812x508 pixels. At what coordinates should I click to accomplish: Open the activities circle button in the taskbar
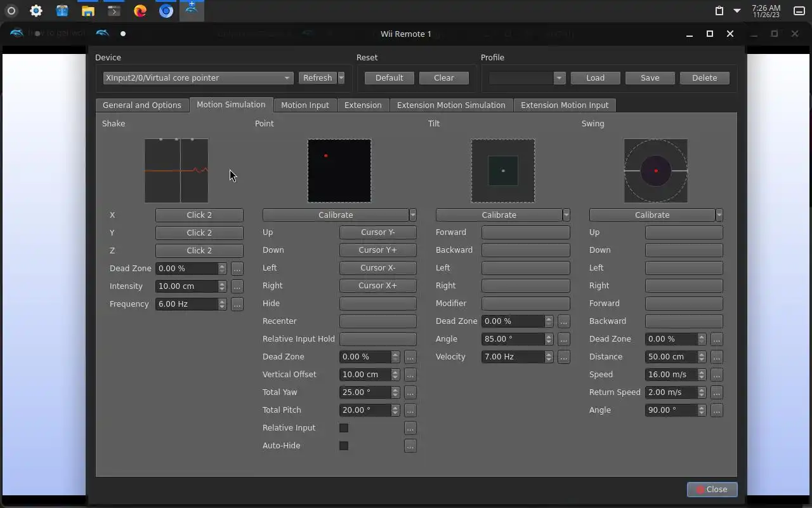tap(11, 11)
